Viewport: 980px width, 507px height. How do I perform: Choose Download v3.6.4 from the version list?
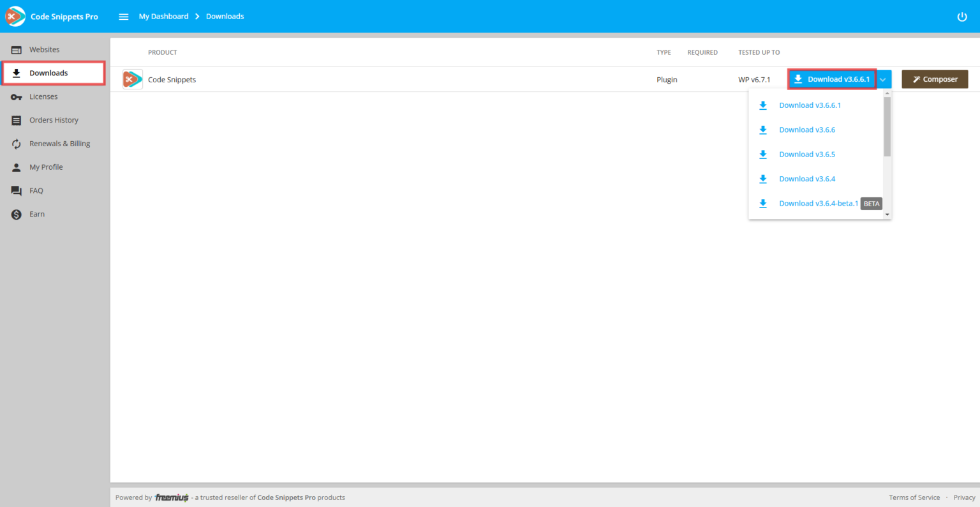(807, 179)
